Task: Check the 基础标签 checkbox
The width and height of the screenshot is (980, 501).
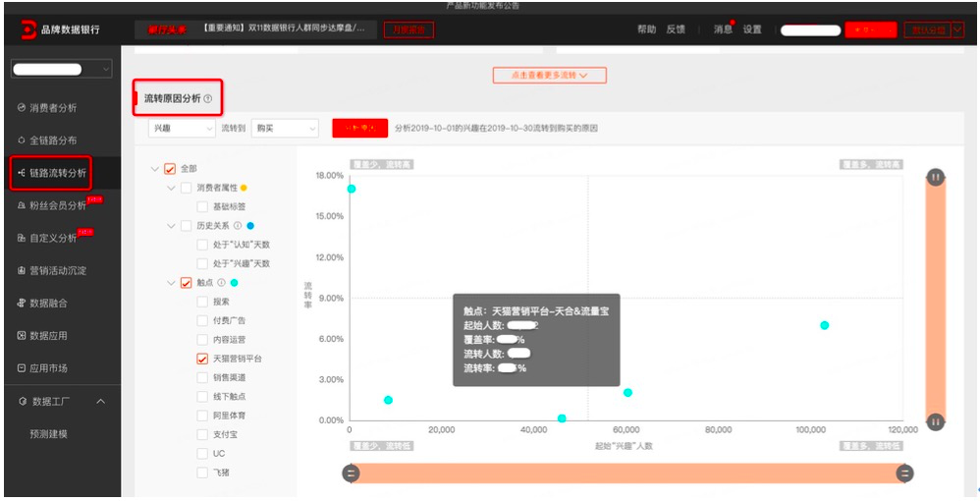Action: tap(202, 206)
